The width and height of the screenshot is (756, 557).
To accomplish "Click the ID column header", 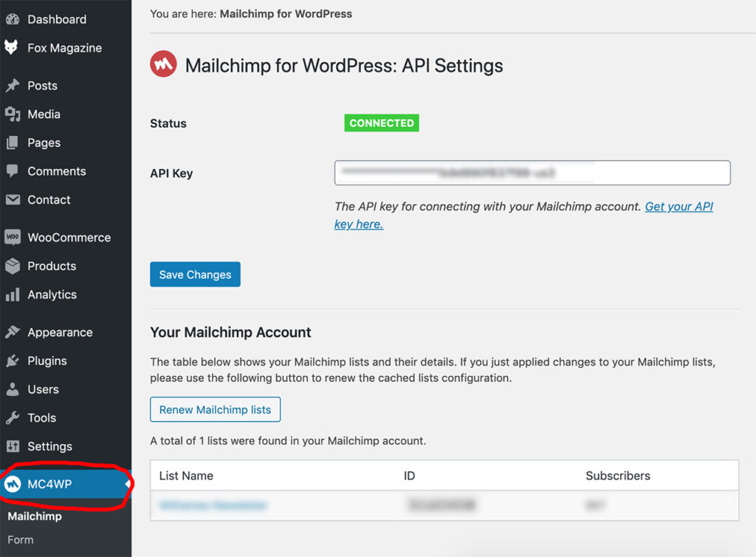I will point(409,476).
